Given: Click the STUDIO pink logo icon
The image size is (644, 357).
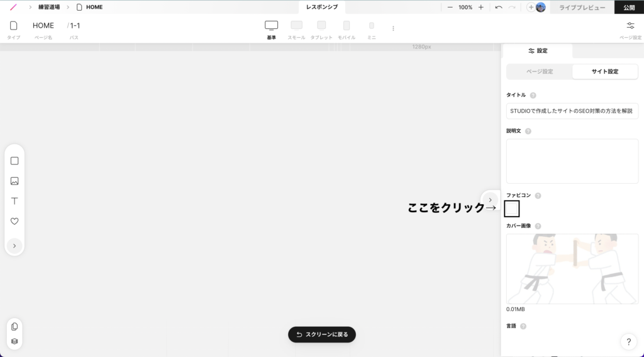Looking at the screenshot, I should [14, 7].
